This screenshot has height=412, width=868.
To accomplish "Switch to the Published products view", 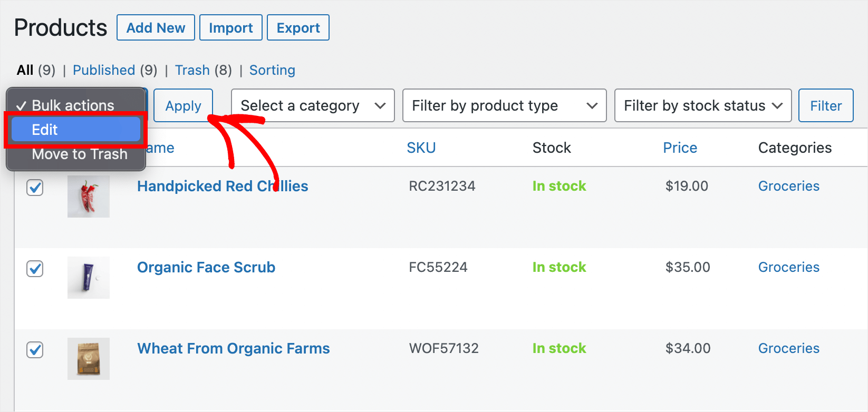I will [104, 70].
